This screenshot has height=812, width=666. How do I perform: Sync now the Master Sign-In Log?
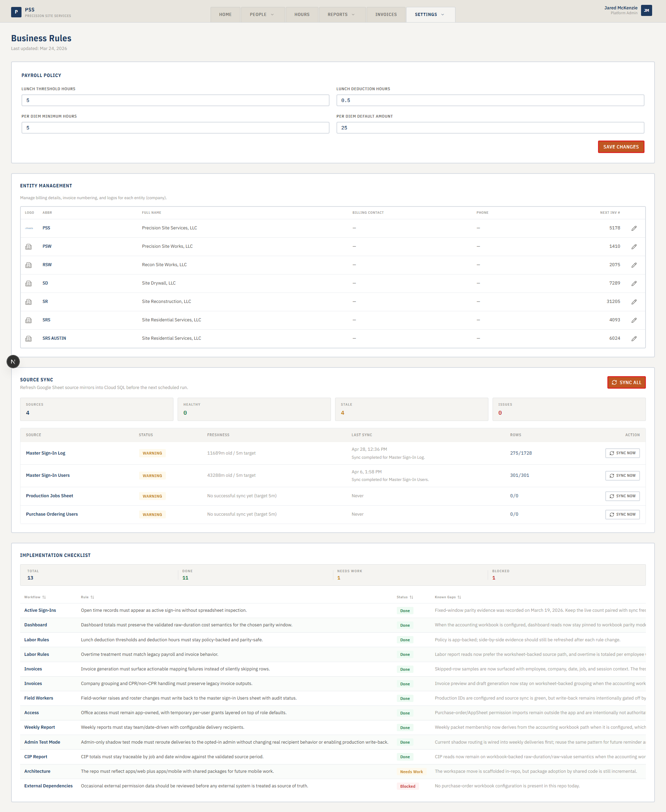[x=622, y=453]
